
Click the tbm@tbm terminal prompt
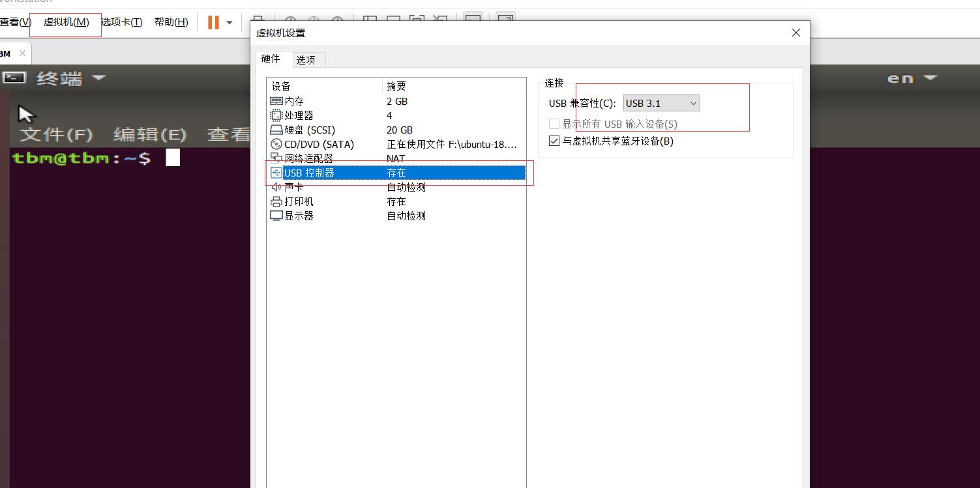tap(82, 158)
